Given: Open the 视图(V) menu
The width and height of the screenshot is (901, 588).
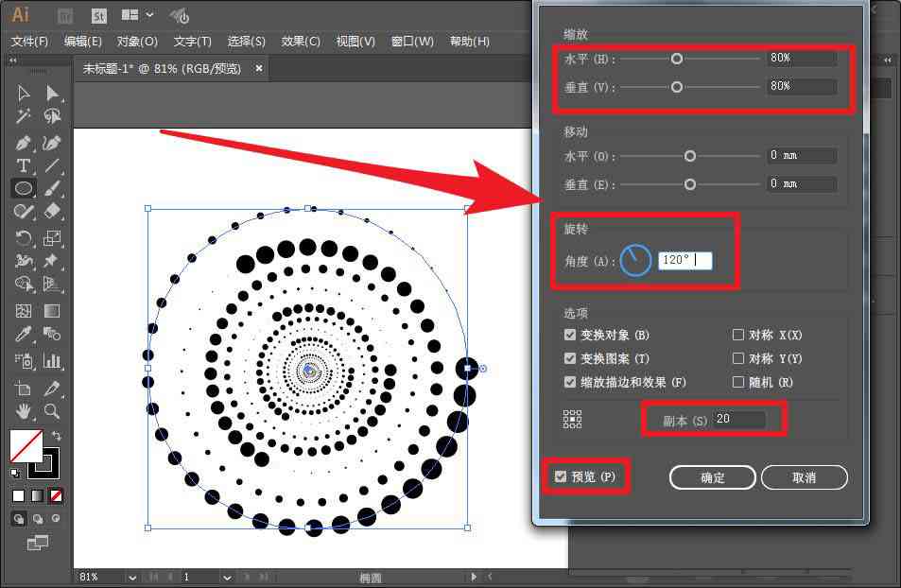Looking at the screenshot, I should tap(355, 42).
